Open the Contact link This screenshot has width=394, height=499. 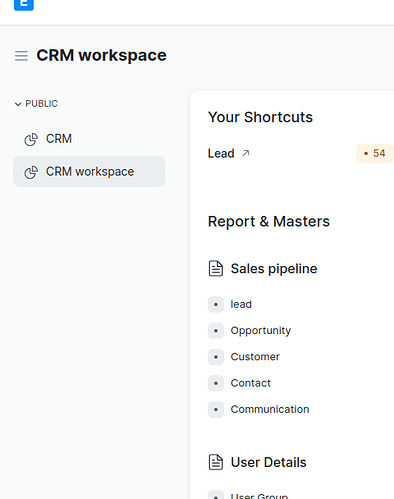pos(250,383)
